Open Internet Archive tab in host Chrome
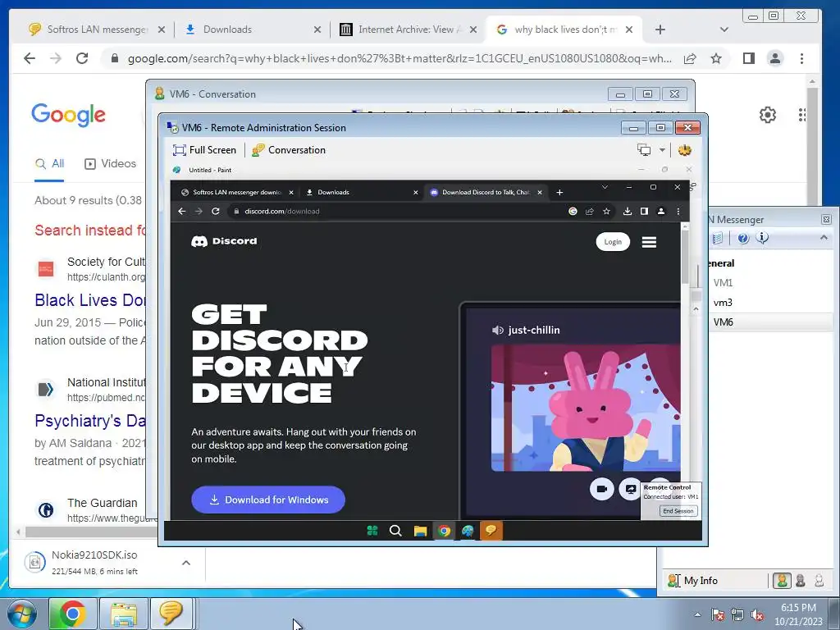Image resolution: width=840 pixels, height=630 pixels. (409, 30)
